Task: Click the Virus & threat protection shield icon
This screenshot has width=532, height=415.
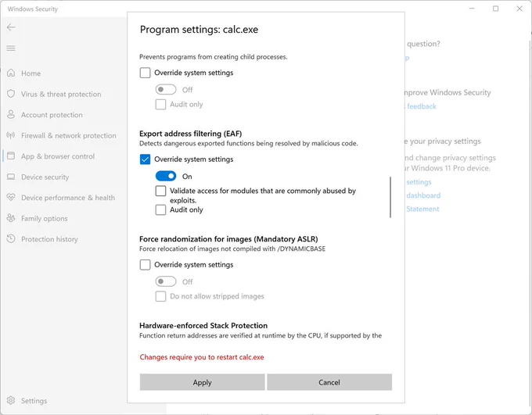Action: [11, 94]
